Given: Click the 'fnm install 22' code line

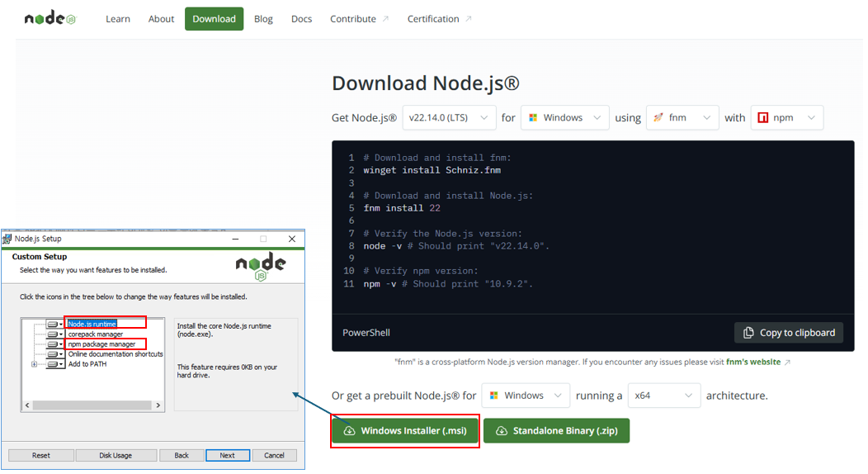Looking at the screenshot, I should coord(402,208).
